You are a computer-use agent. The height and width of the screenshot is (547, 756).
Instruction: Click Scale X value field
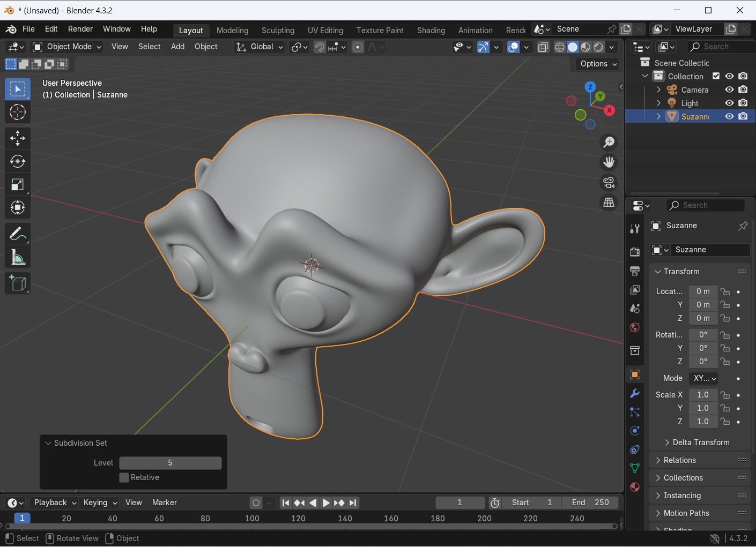(703, 395)
